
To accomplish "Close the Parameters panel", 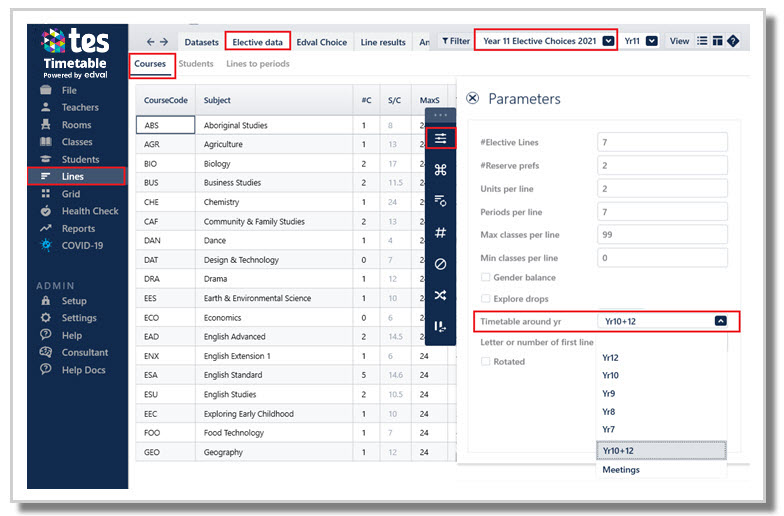I will tap(472, 98).
